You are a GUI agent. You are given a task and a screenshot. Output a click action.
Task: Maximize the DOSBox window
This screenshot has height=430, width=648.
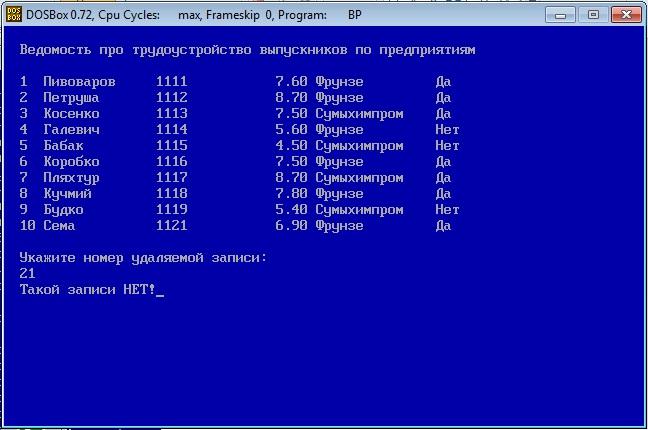[x=593, y=15]
